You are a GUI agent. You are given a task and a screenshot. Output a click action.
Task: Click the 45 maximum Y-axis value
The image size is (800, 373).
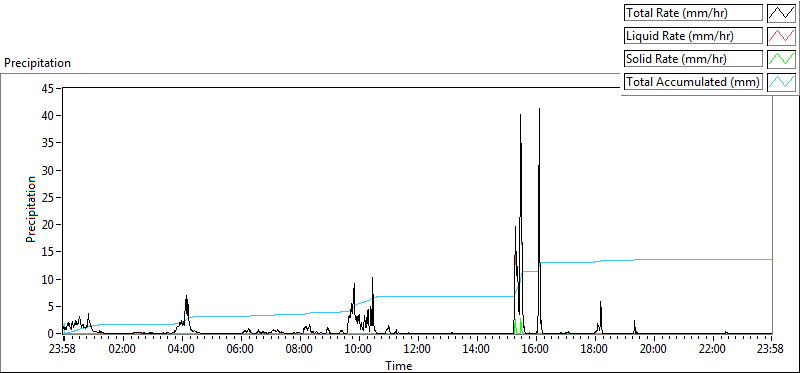[x=49, y=89]
